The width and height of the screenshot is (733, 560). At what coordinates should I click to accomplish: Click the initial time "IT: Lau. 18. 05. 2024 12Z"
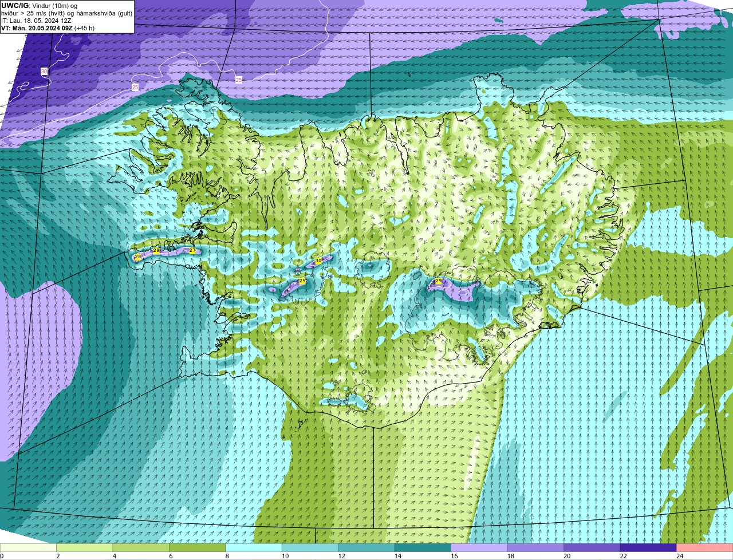pos(37,20)
